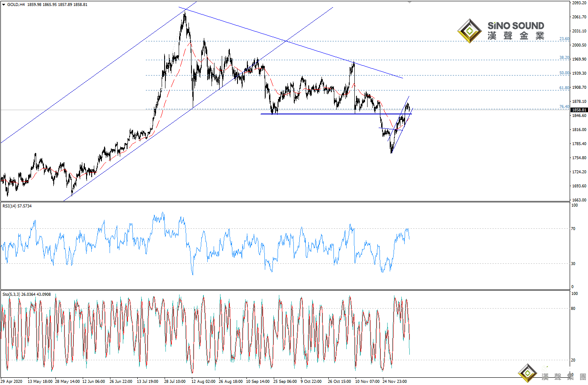
Task: Click the Sino Sound diamond logo icon
Action: (x=469, y=31)
